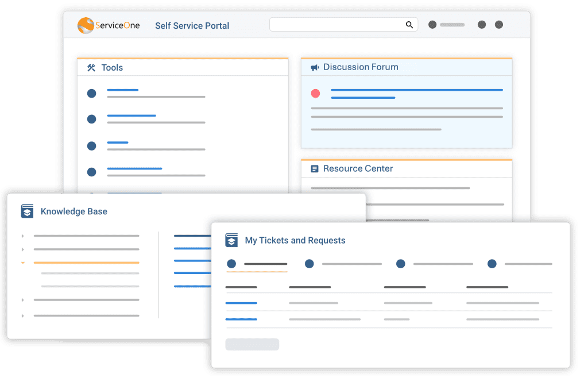Open the Resource Center document icon
The width and height of the screenshot is (588, 382).
[x=314, y=168]
